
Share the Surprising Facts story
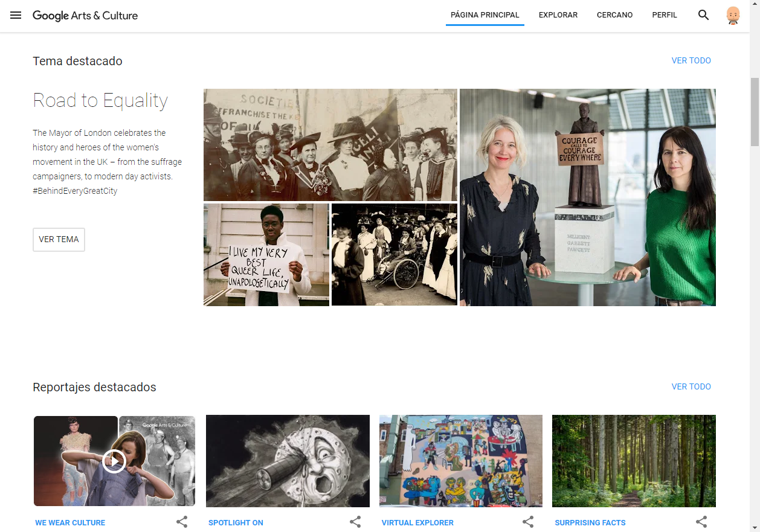click(x=701, y=522)
